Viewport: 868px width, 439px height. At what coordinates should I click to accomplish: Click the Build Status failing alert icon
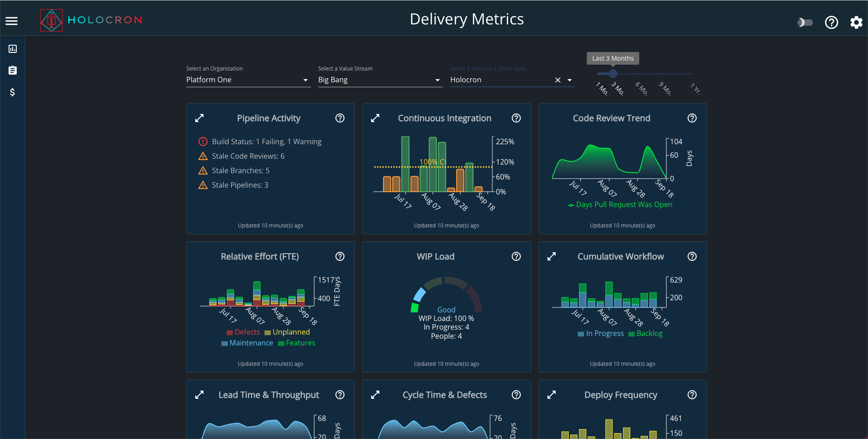pyautogui.click(x=203, y=142)
